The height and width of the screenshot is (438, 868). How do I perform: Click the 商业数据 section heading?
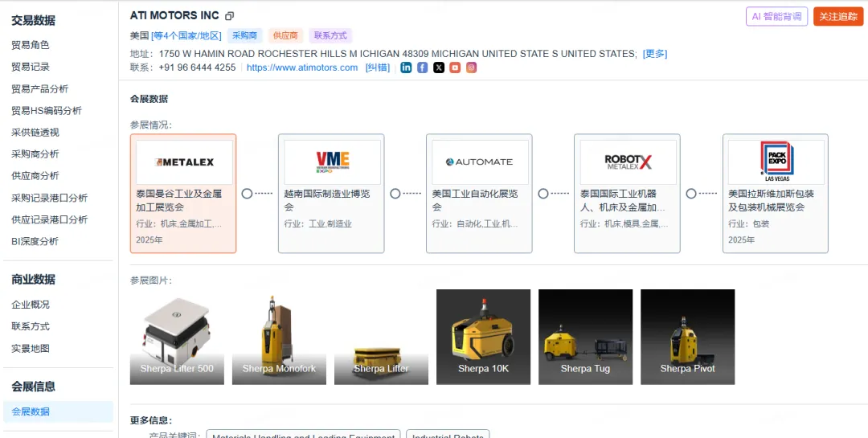(x=33, y=279)
